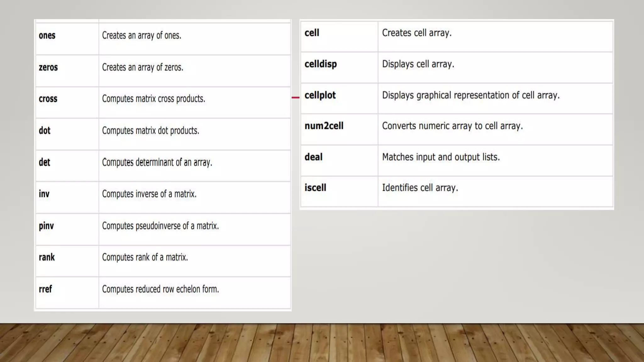Click the 'num2cell' function name
The height and width of the screenshot is (362, 644).
click(x=324, y=126)
